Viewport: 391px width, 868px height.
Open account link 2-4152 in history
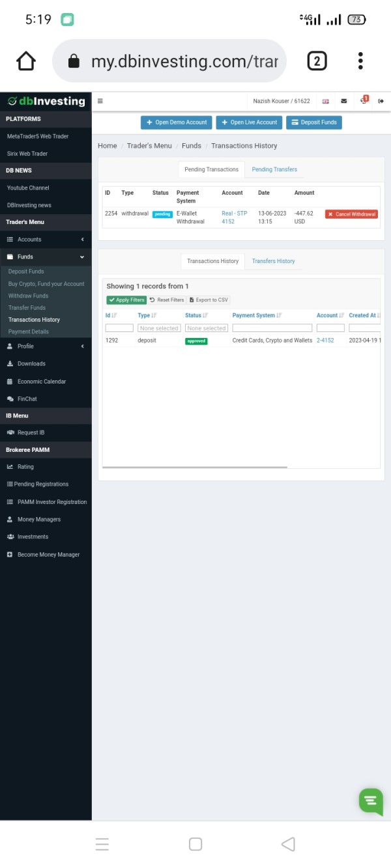click(325, 341)
